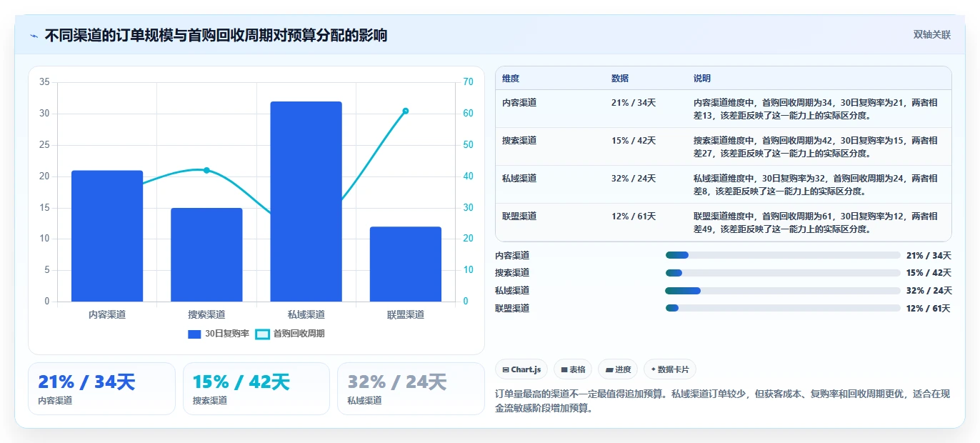Viewport: 980px width, 443px height.
Task: Click the description starting 私域渠道维度中
Action: tap(816, 184)
